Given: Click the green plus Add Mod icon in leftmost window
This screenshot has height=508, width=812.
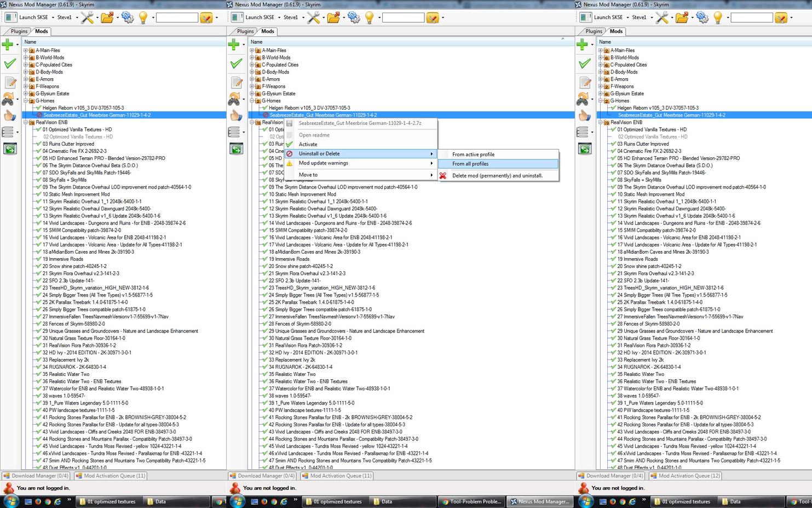Looking at the screenshot, I should click(8, 44).
